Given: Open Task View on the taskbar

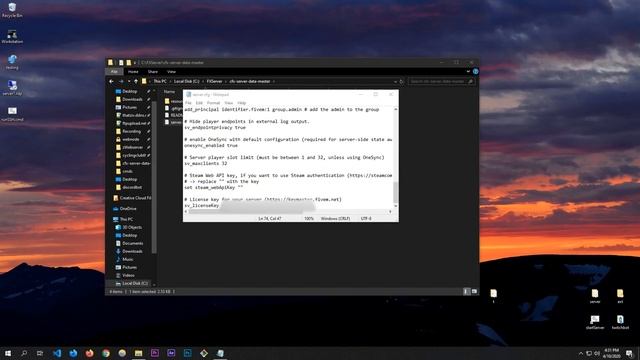Looking at the screenshot, I should (x=40, y=353).
